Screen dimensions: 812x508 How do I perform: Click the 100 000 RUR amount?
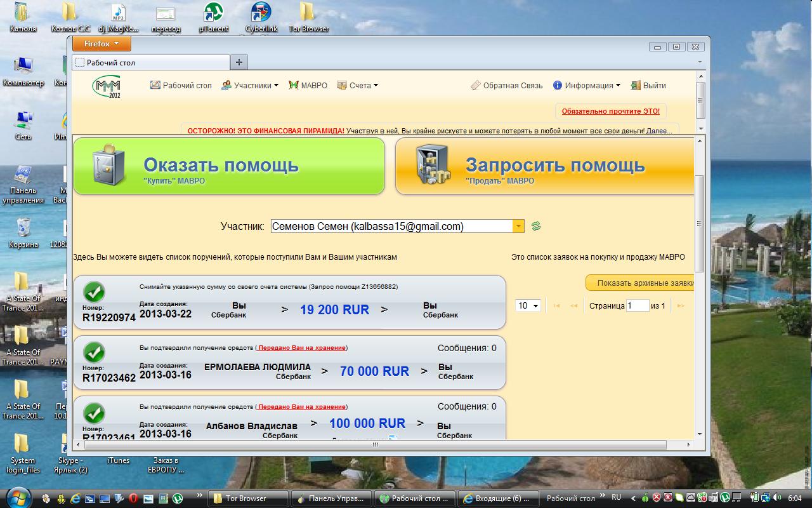click(367, 423)
